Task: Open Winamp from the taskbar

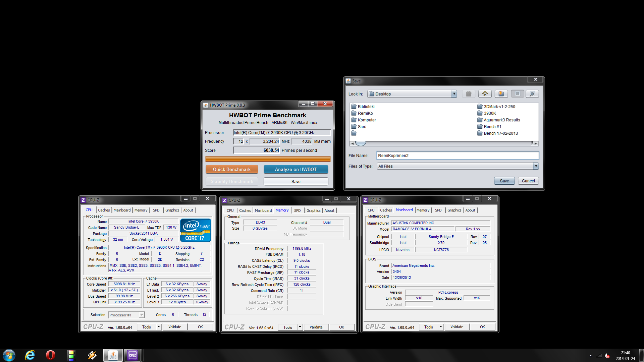Action: click(92, 355)
